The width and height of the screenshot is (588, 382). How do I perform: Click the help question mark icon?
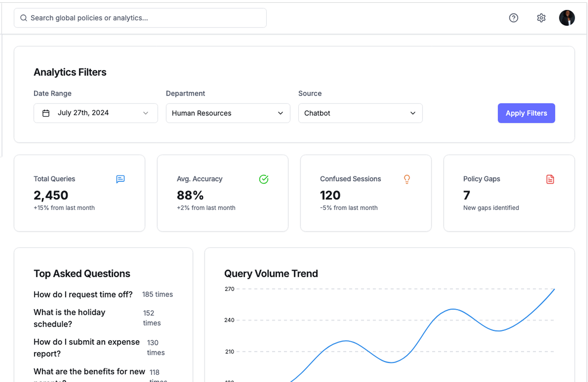click(x=514, y=18)
